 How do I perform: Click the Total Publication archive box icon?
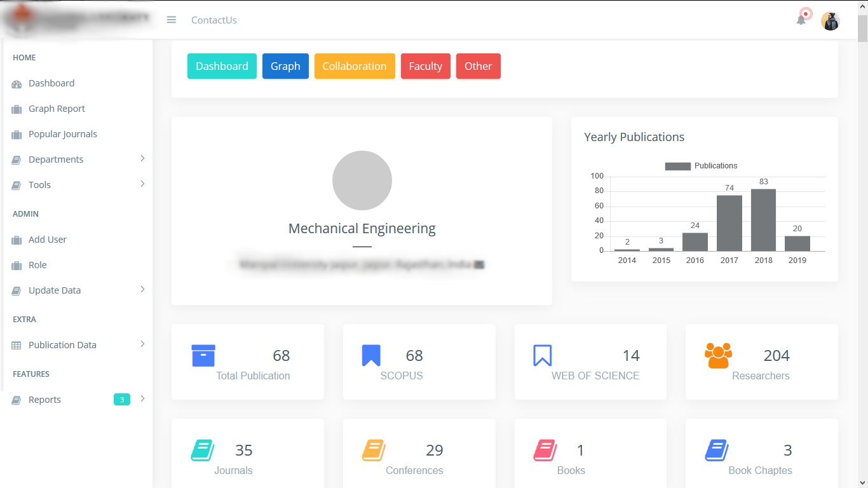point(203,355)
